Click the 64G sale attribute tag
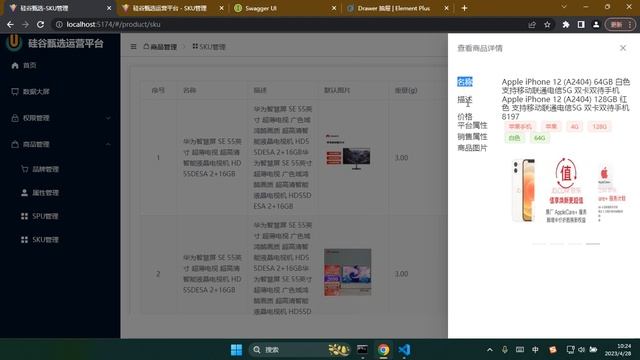Screen dimensions: 640x360 tap(539, 138)
